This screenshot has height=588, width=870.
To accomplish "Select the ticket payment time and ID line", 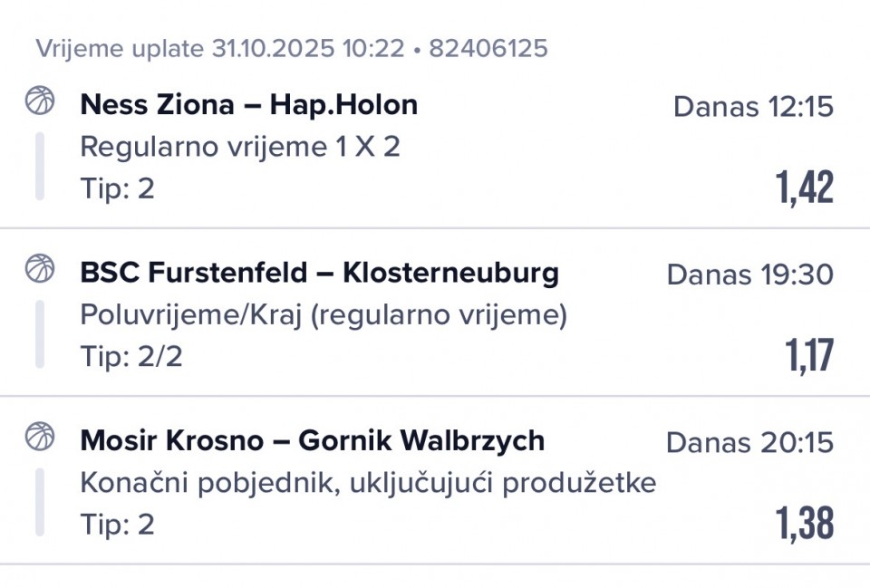I will coord(292,48).
